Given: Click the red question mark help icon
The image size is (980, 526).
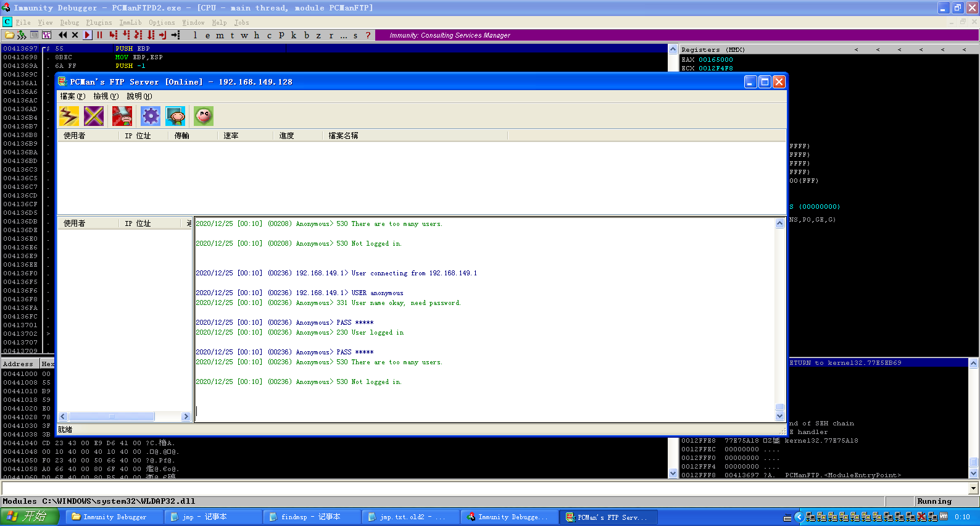Looking at the screenshot, I should pyautogui.click(x=368, y=35).
